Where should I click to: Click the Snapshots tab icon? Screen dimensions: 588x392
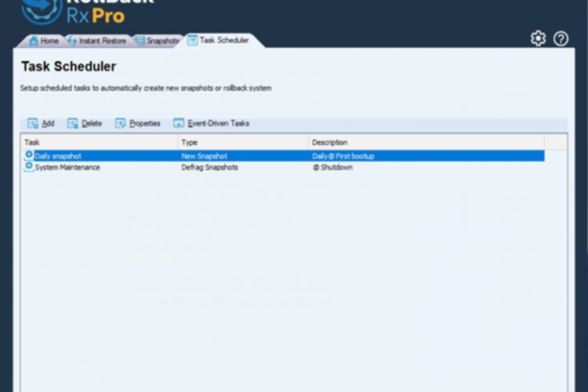(140, 41)
